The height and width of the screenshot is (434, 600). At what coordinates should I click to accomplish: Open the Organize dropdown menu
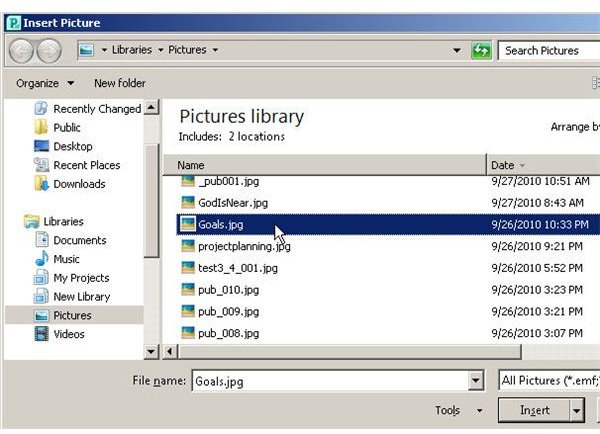(45, 83)
